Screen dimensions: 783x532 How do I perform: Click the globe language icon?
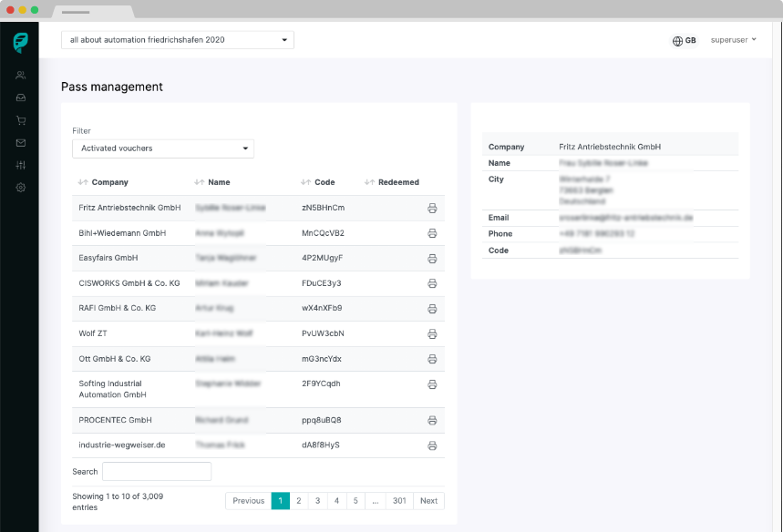pyautogui.click(x=677, y=41)
